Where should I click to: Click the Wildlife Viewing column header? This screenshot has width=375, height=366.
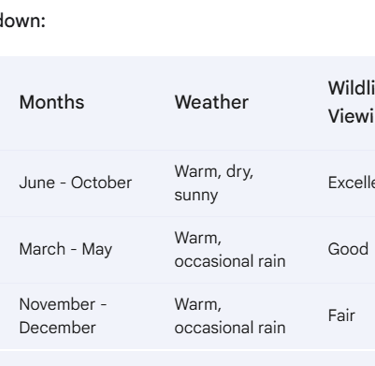coord(351,102)
